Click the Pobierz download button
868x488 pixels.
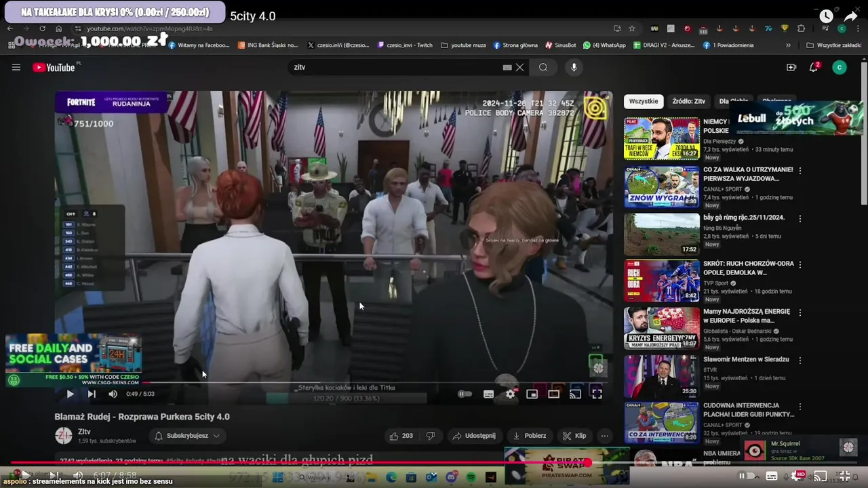pyautogui.click(x=530, y=436)
